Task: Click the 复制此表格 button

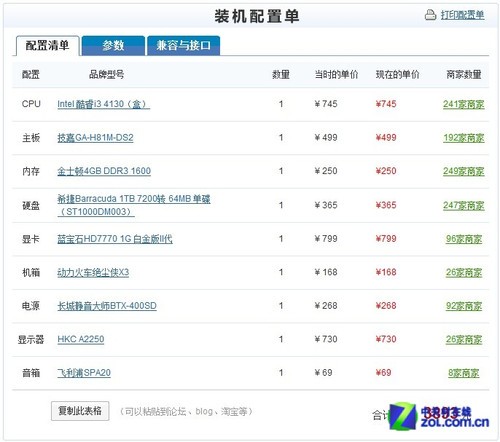Action: (80, 411)
